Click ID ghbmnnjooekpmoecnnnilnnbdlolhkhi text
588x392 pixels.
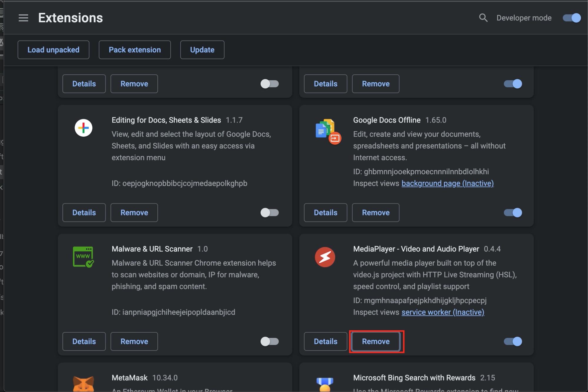click(x=421, y=172)
